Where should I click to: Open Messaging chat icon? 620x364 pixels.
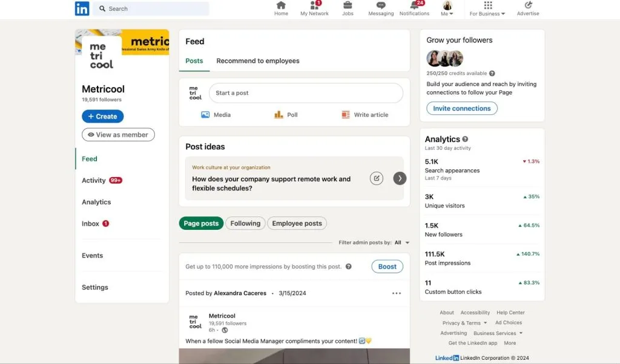(381, 5)
